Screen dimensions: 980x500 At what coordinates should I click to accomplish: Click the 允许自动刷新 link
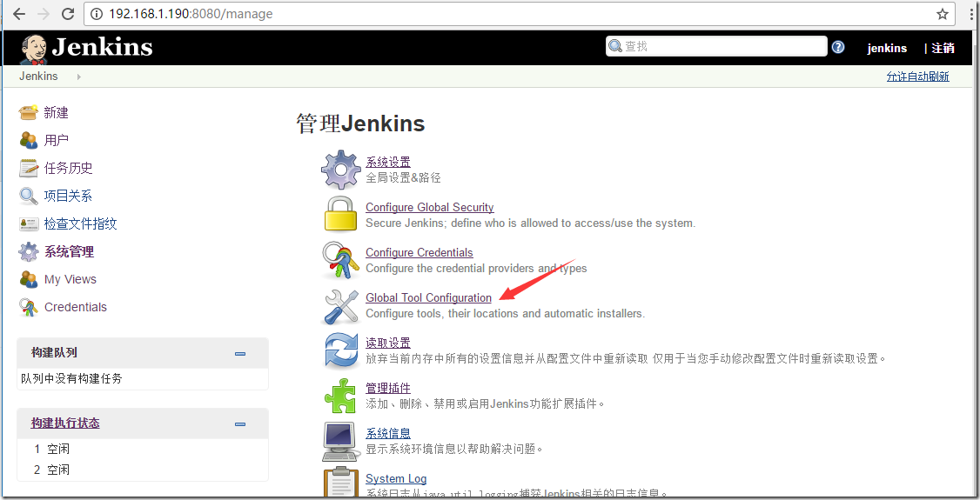pos(917,77)
